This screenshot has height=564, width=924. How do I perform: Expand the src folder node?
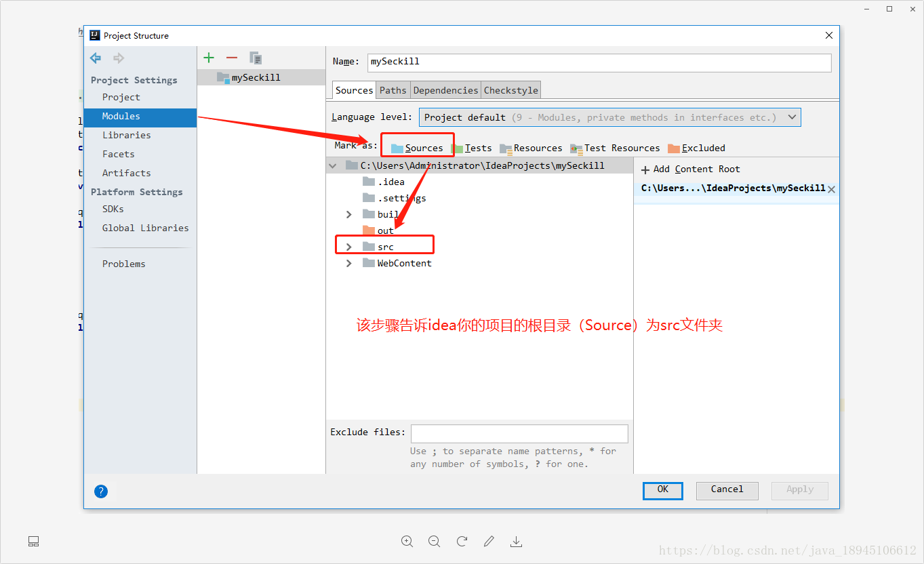tap(349, 247)
